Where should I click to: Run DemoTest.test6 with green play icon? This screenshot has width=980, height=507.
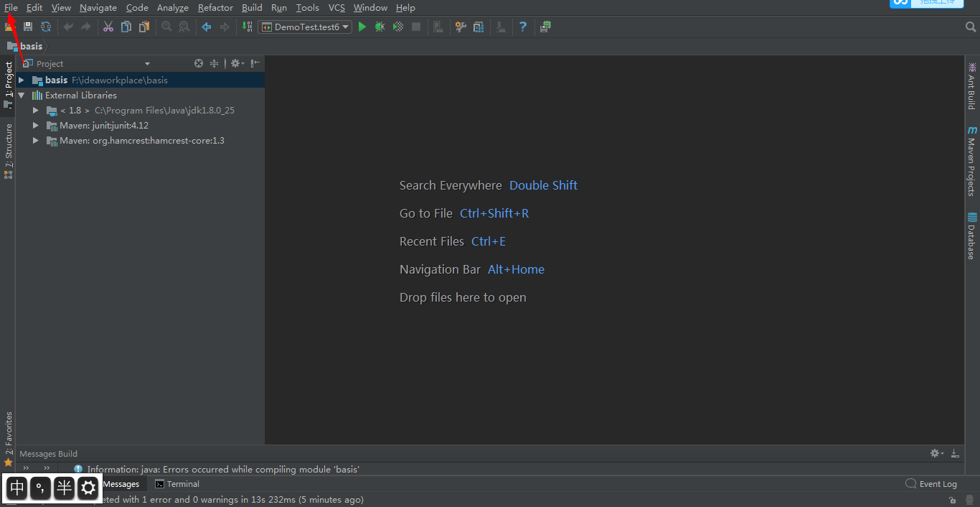[x=362, y=27]
